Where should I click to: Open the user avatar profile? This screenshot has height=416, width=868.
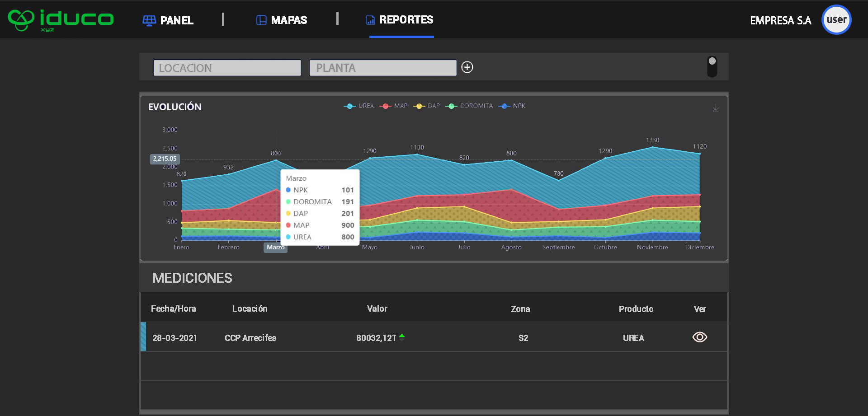tap(836, 20)
